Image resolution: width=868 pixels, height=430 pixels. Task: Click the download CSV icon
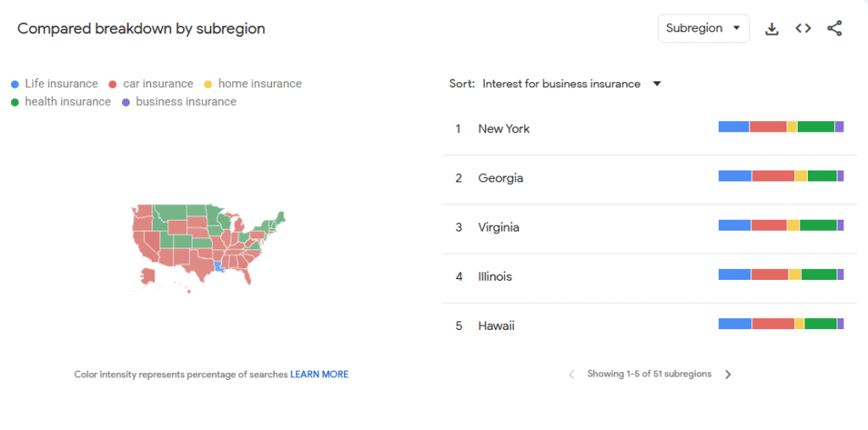(771, 29)
